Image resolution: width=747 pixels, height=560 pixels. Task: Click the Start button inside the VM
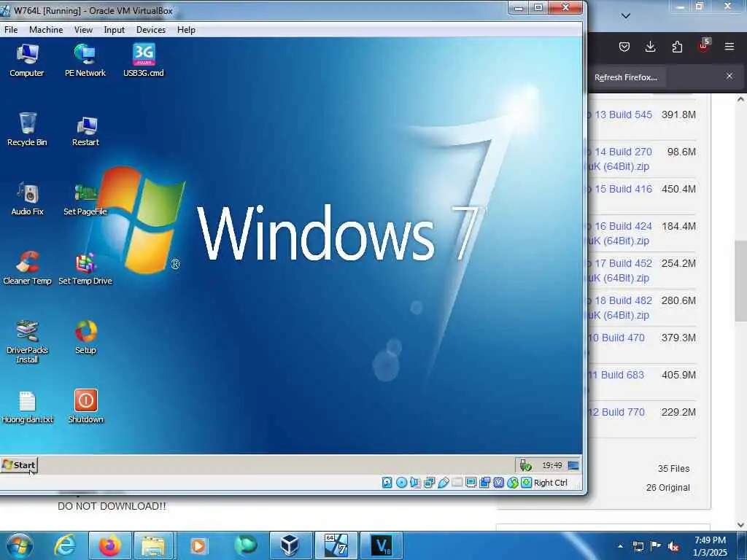coord(19,465)
